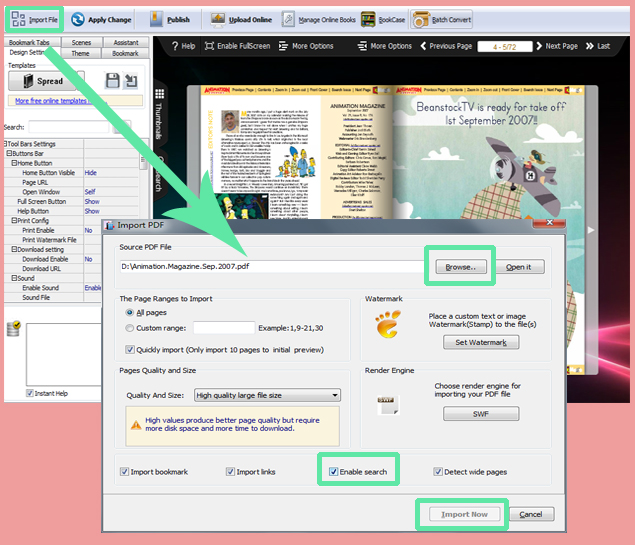Click the Apply Change icon
635x545 pixels.
78,19
